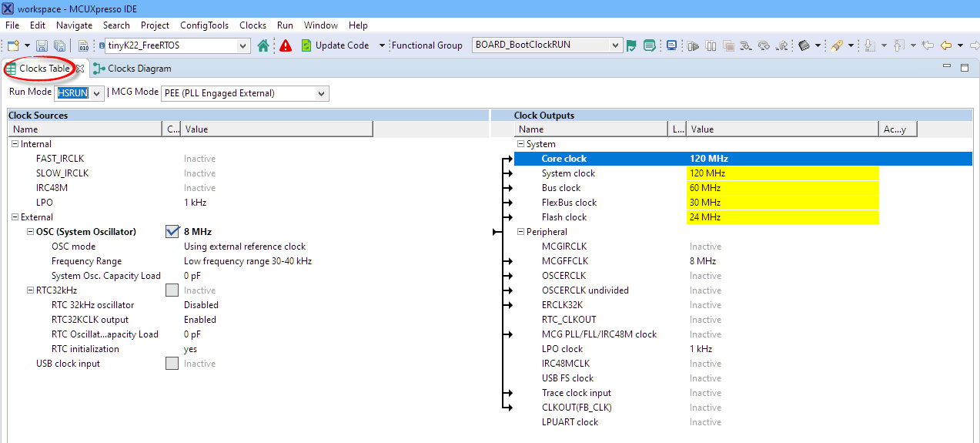The height and width of the screenshot is (443, 980).
Task: Open the BOARD_BootClockRUN functional group dropdown
Action: coord(614,45)
